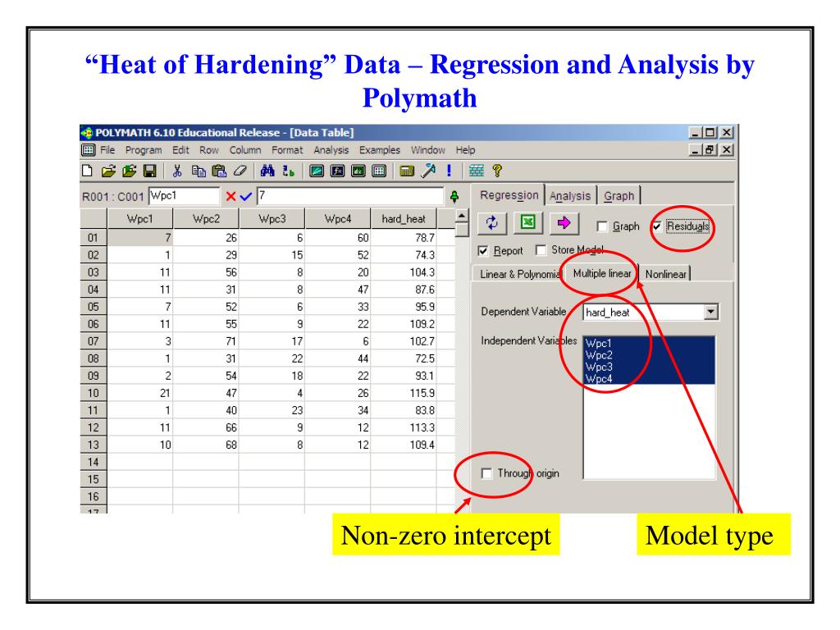Check the Store Model checkbox
Image resolution: width=840 pixels, height=630 pixels.
[x=541, y=250]
